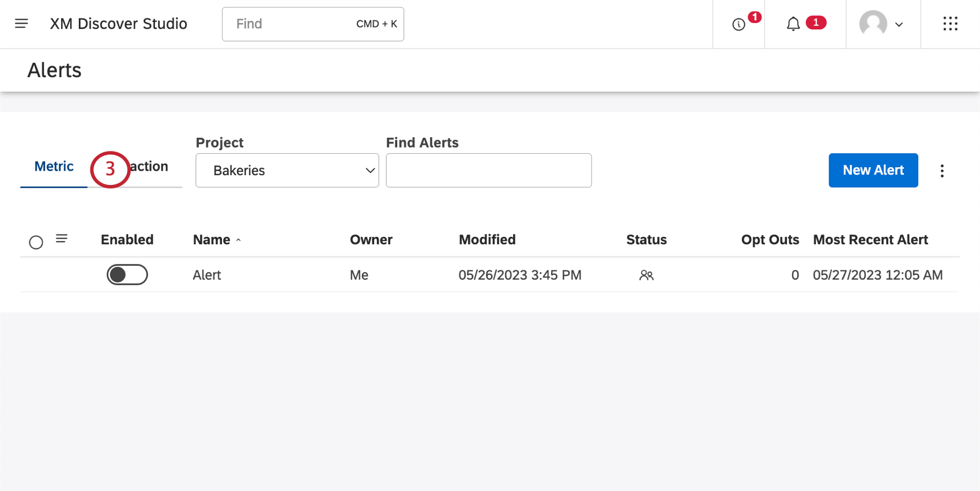Select the tab labelled with number 3
This screenshot has width=980, height=491.
[138, 167]
